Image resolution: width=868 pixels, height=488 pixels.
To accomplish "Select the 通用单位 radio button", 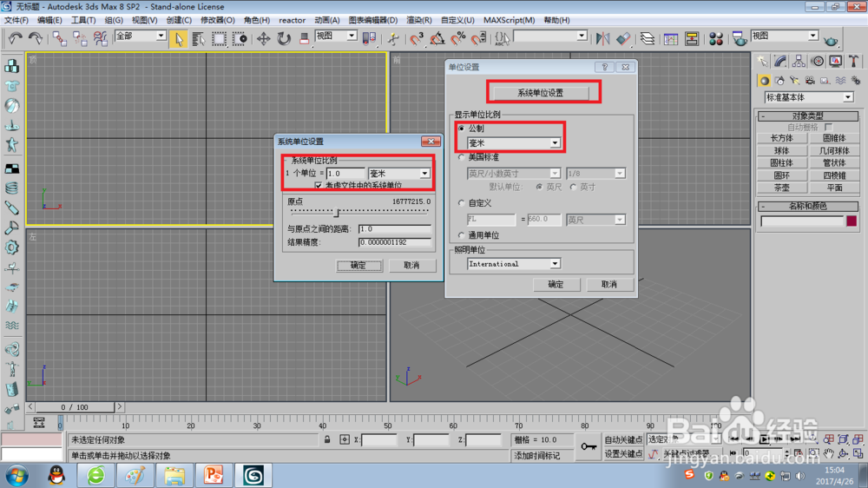I will coord(462,235).
